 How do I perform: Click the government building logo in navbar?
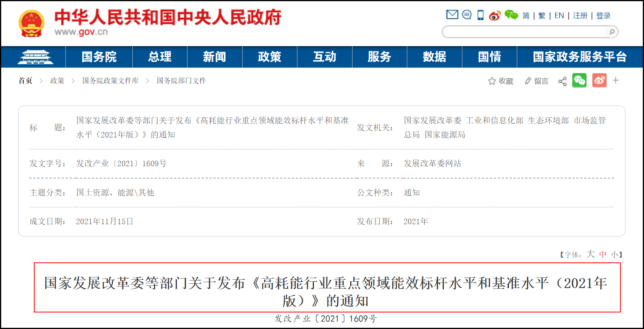click(x=35, y=57)
